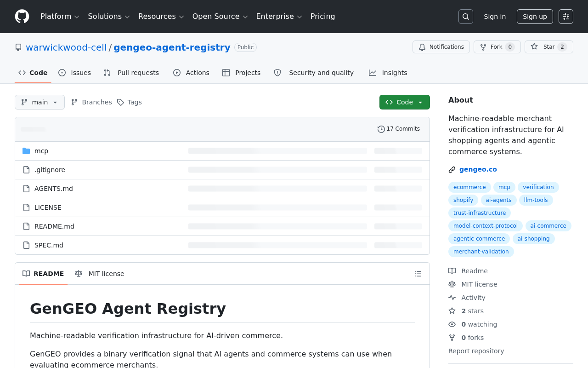Click the repository icon beside the owner name
The height and width of the screenshot is (368, 588).
[x=18, y=47]
